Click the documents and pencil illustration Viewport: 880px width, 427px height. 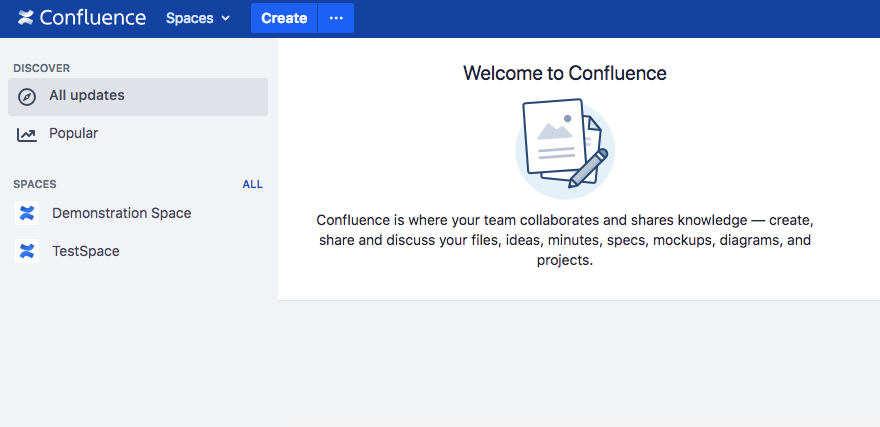[x=565, y=149]
